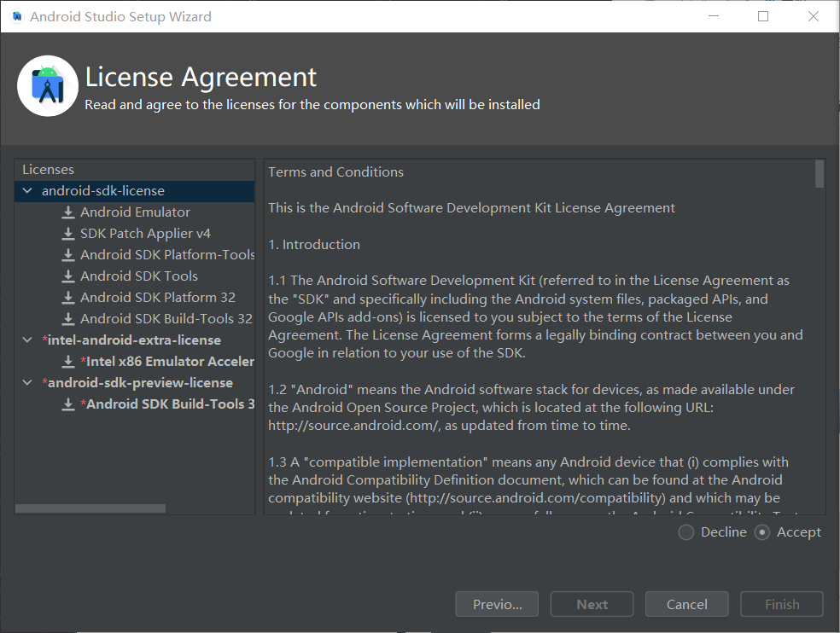Select the Accept radio button
The width and height of the screenshot is (840, 633).
tap(761, 532)
